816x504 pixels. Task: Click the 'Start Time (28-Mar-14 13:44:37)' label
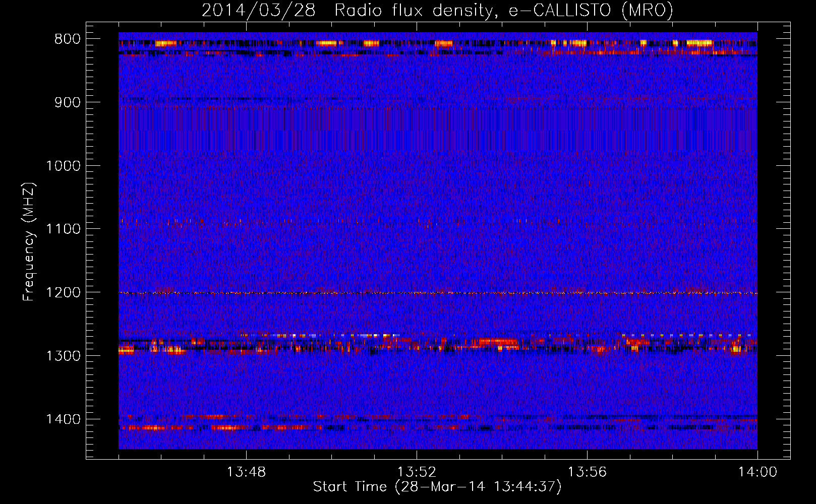click(437, 487)
